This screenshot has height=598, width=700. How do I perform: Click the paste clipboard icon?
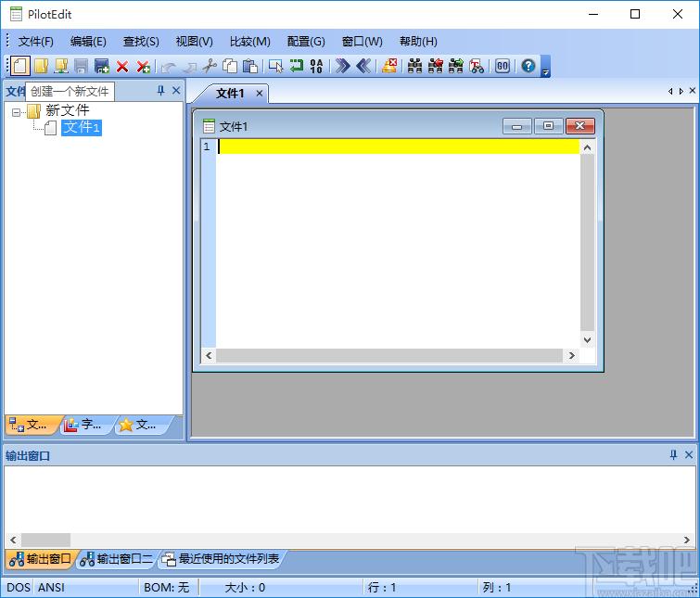tap(250, 66)
